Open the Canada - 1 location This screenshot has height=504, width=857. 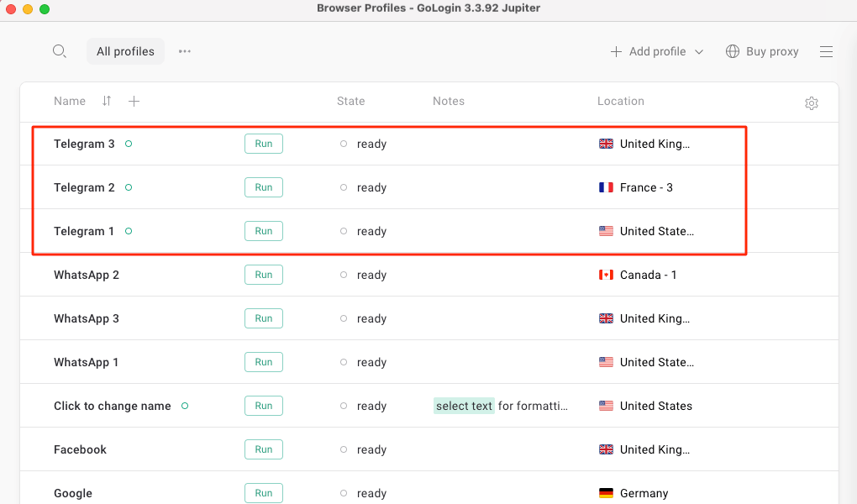coord(649,275)
